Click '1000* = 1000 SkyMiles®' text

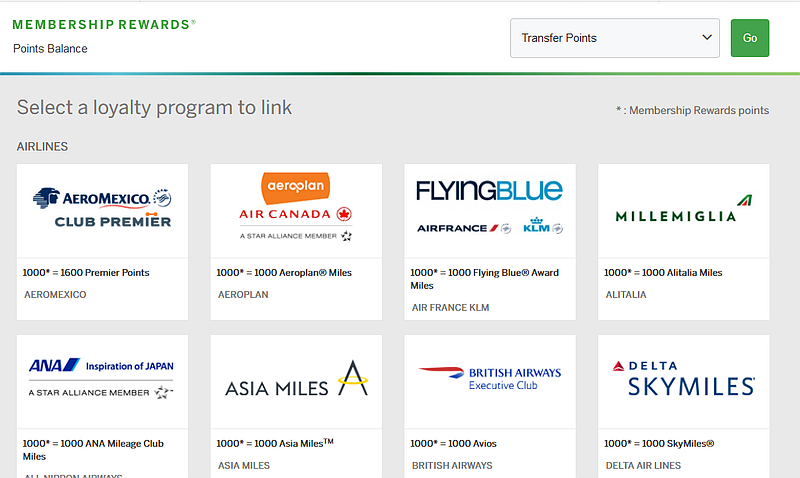click(659, 443)
